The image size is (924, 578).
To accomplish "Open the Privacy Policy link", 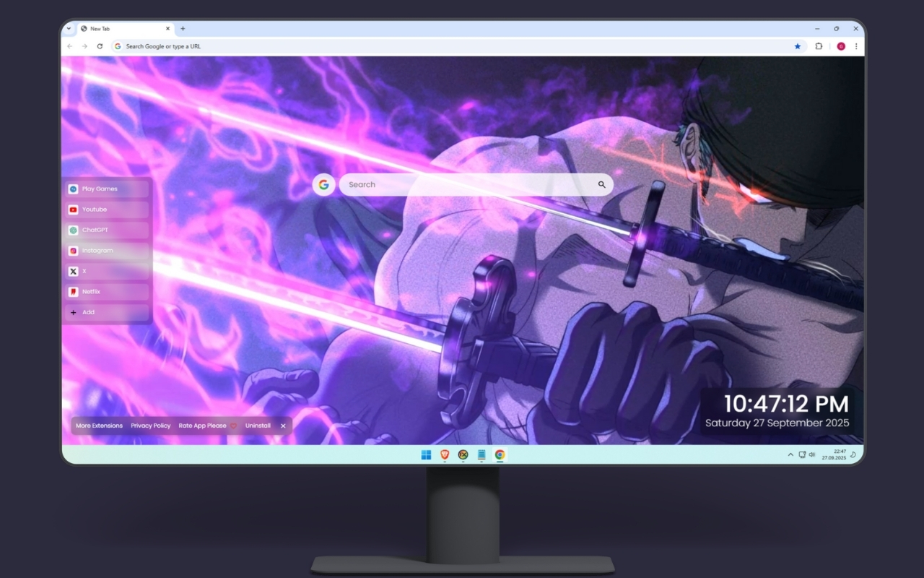I will [151, 426].
